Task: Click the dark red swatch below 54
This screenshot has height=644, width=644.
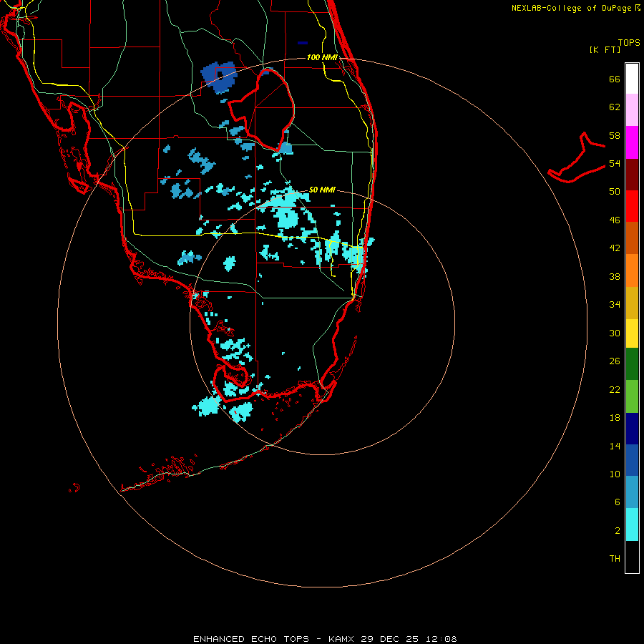Action: [x=632, y=174]
